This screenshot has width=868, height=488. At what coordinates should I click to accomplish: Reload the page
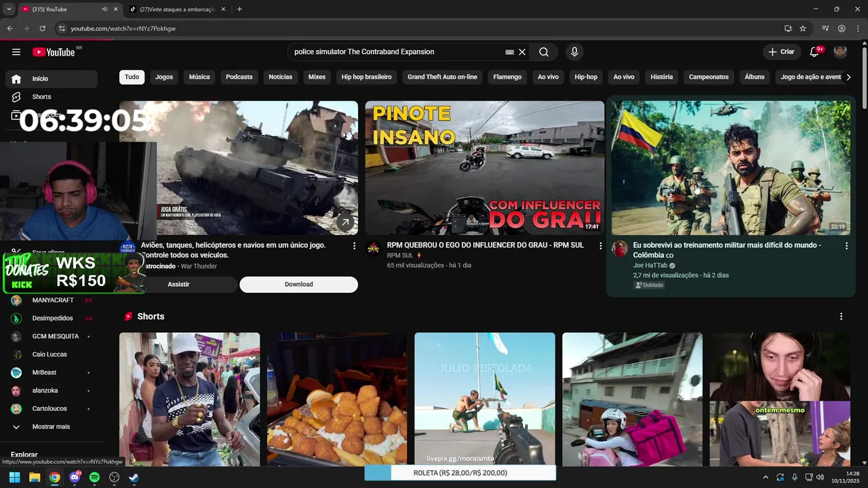pos(42,28)
